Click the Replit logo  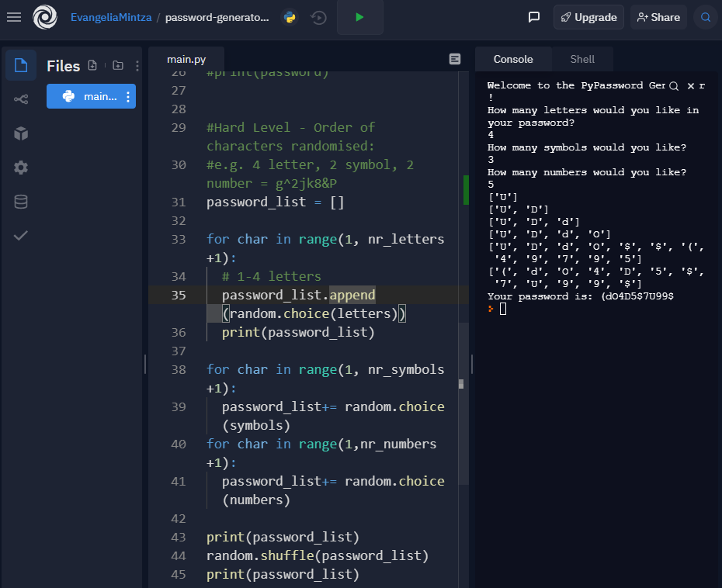tap(45, 18)
